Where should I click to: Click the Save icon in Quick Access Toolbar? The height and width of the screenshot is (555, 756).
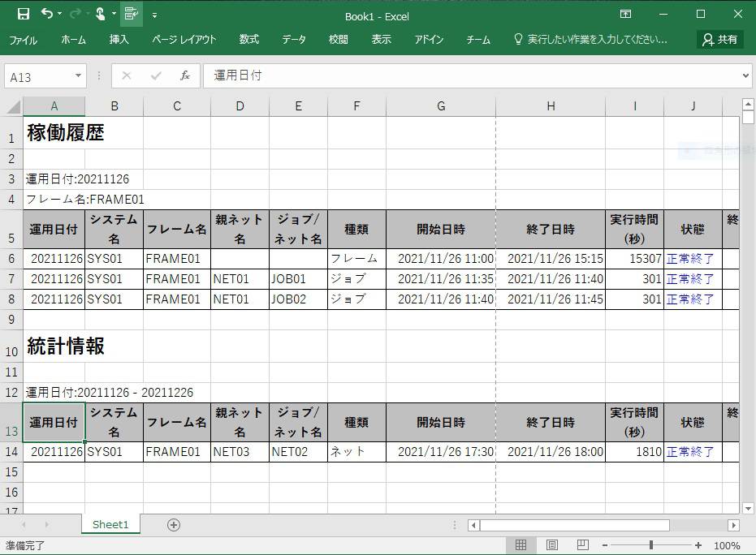coord(23,14)
